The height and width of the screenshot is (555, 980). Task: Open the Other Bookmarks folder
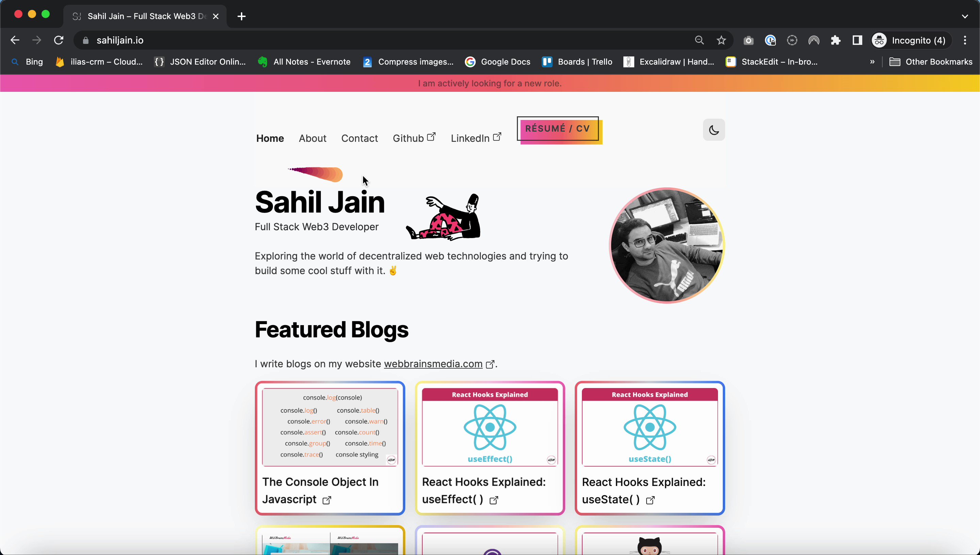[931, 62]
